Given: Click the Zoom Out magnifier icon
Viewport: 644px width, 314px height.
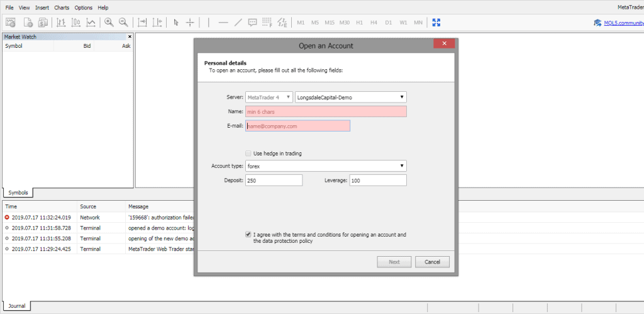Looking at the screenshot, I should 123,23.
